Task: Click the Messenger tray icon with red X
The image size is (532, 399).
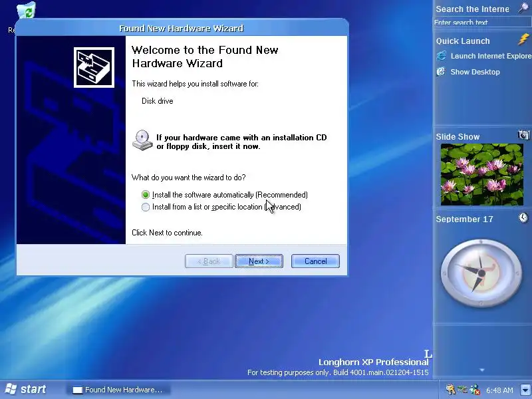Action: [x=475, y=390]
